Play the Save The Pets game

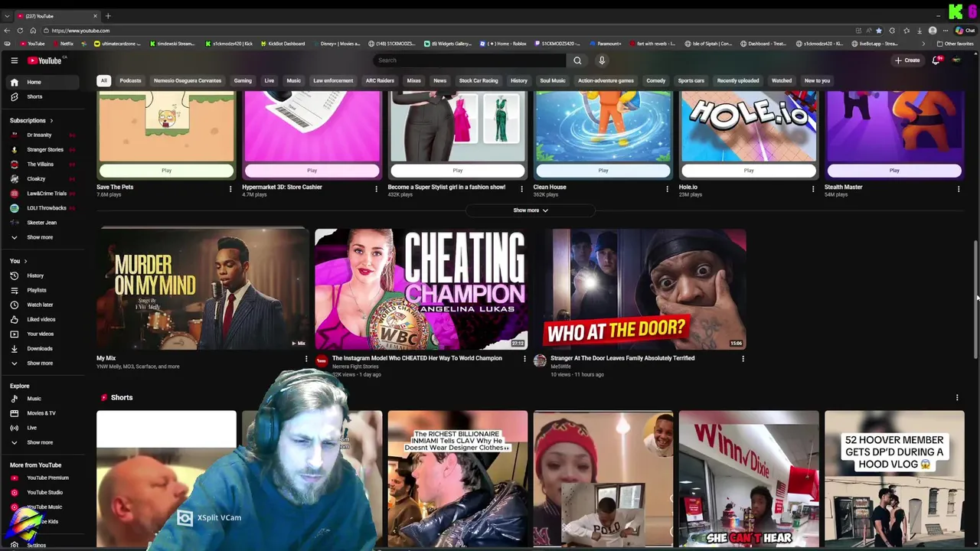click(166, 171)
